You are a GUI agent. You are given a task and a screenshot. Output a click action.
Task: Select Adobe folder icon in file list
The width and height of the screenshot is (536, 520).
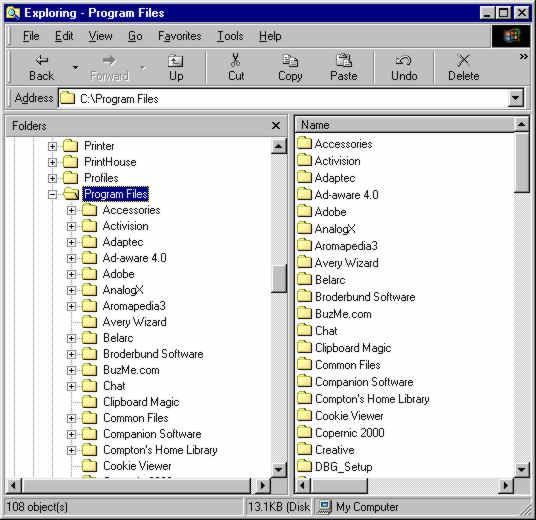click(x=304, y=211)
